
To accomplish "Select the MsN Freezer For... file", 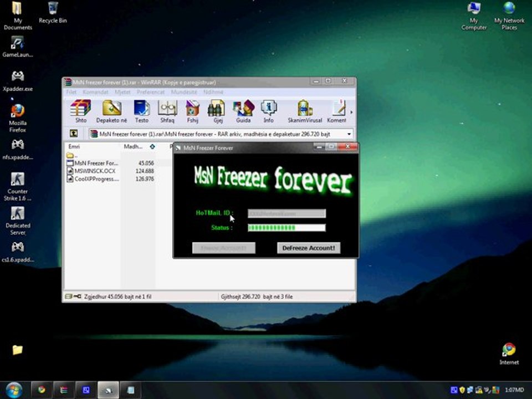I will pos(93,163).
